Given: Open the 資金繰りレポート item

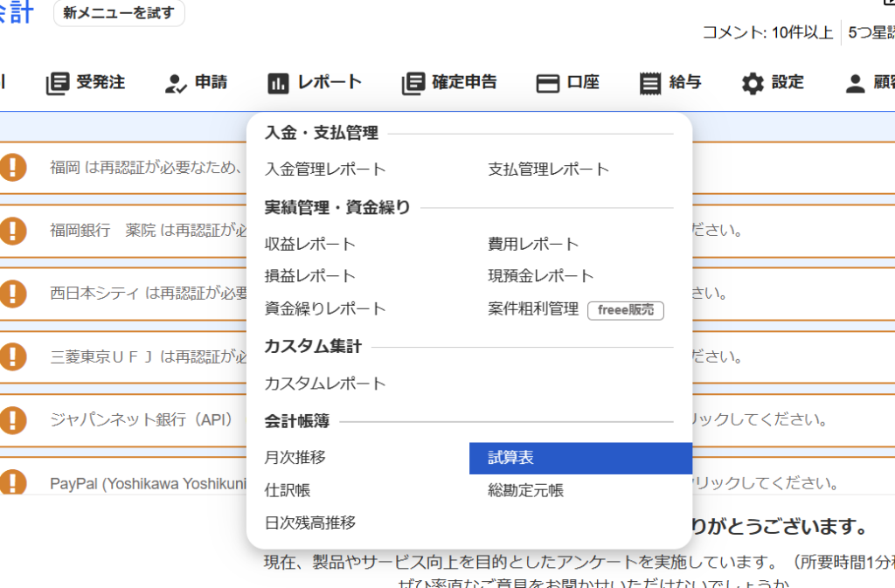Looking at the screenshot, I should pyautogui.click(x=325, y=309).
